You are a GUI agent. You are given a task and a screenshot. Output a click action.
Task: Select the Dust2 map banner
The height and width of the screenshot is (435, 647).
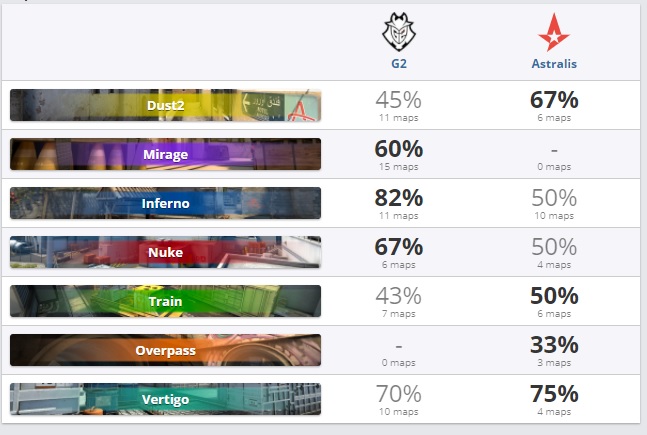165,105
